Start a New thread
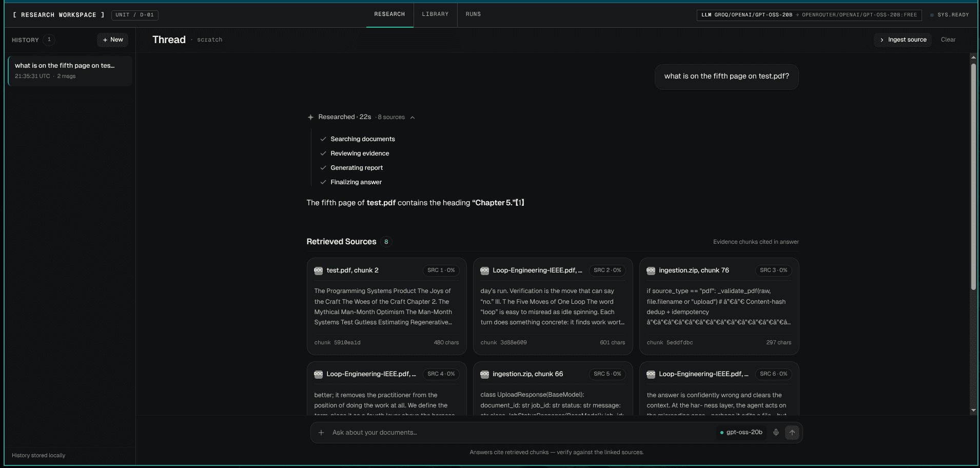Viewport: 980px width, 468px height. 112,40
